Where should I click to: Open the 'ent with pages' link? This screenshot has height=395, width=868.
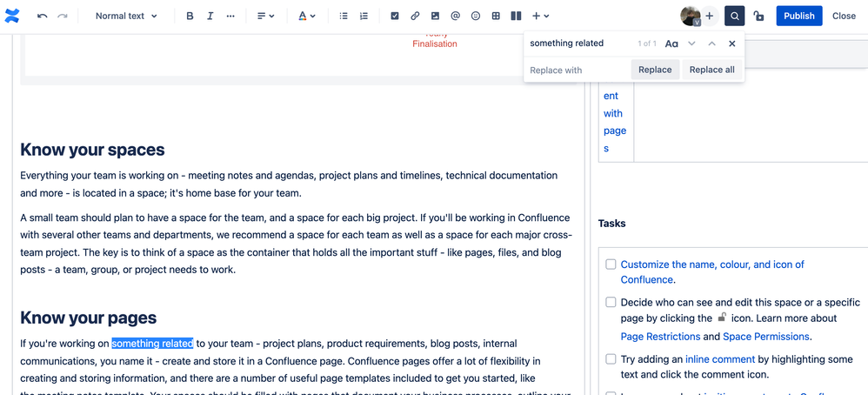click(614, 122)
